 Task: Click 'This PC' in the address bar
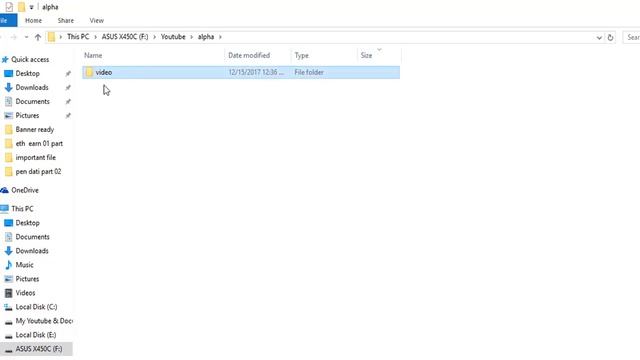point(78,37)
